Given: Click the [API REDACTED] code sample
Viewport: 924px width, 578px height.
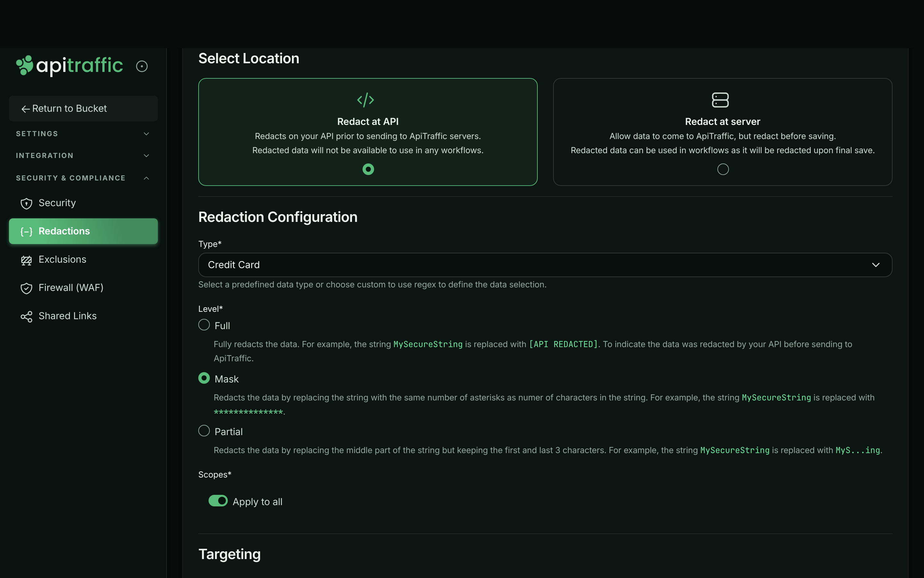Looking at the screenshot, I should tap(563, 345).
